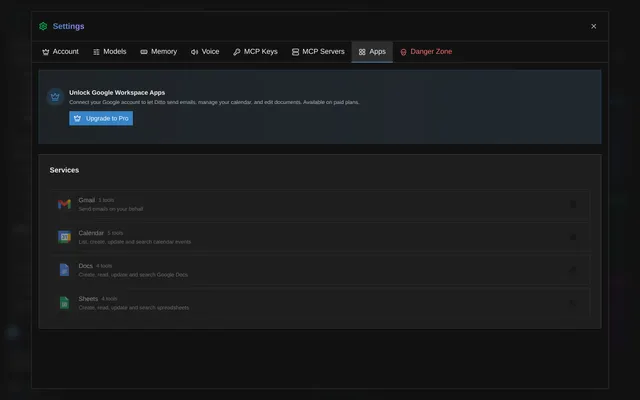Viewport: 640px width, 400px height.
Task: Select the Docs service name
Action: pyautogui.click(x=86, y=266)
